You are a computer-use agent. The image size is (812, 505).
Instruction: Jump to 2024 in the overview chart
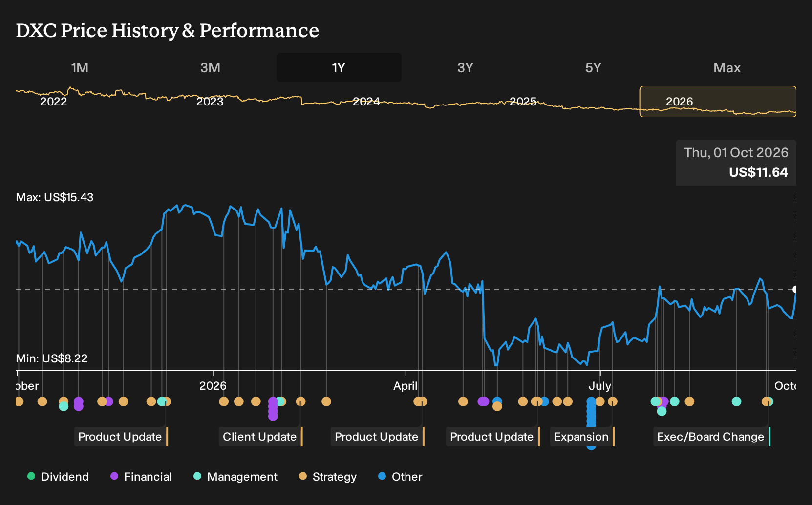(x=366, y=102)
